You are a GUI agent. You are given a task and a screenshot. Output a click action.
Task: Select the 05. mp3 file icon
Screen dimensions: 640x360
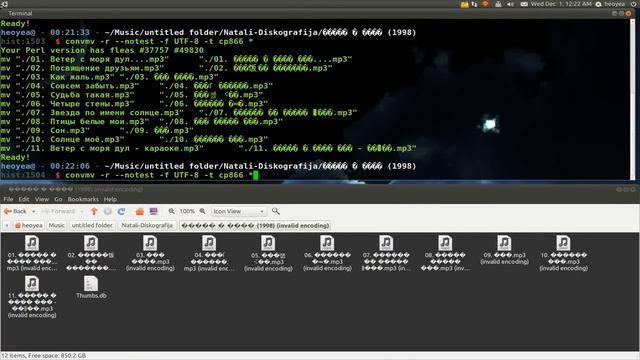[268, 243]
